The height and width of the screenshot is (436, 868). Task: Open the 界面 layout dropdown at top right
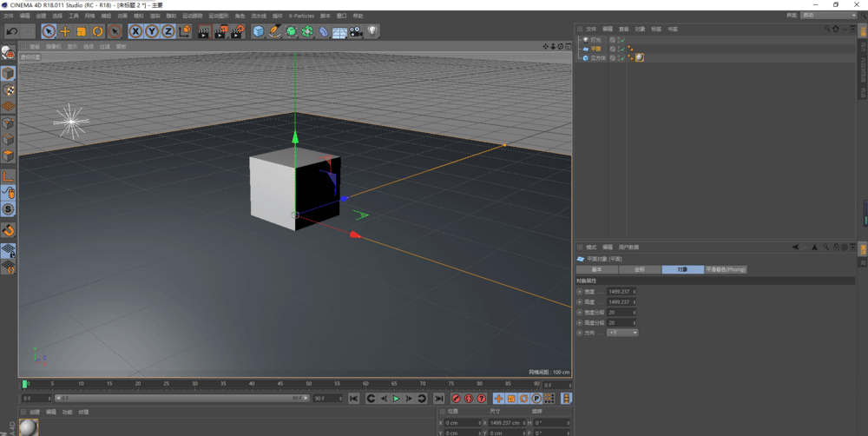pos(828,15)
